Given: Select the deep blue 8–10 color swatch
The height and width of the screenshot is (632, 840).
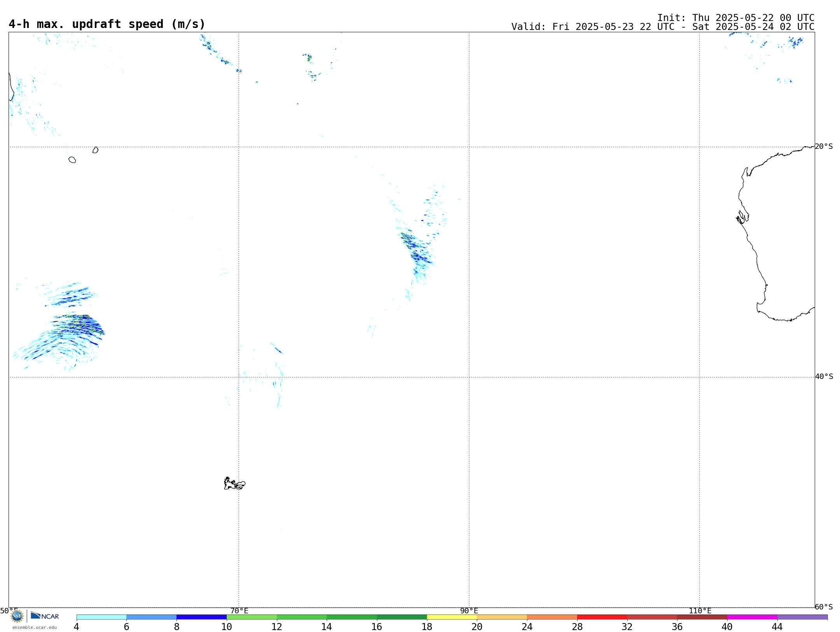Looking at the screenshot, I should (x=202, y=617).
